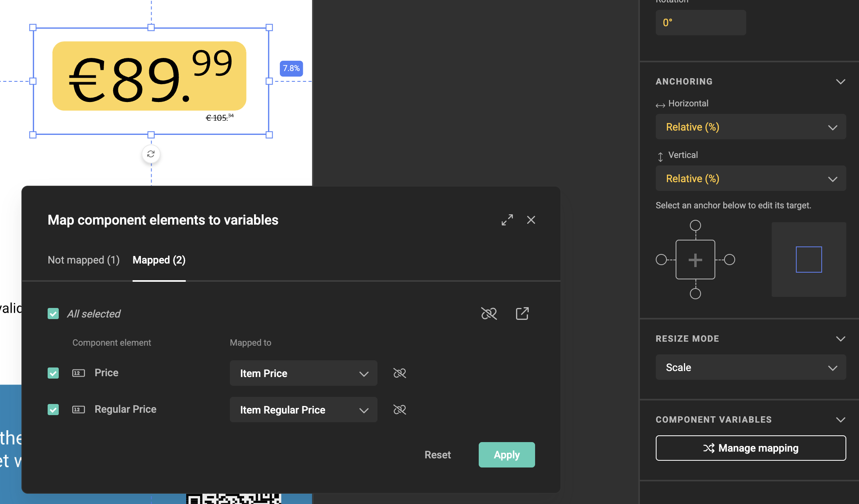Viewport: 859px width, 504px height.
Task: Click the numeric type icon next to Price
Action: tap(78, 373)
